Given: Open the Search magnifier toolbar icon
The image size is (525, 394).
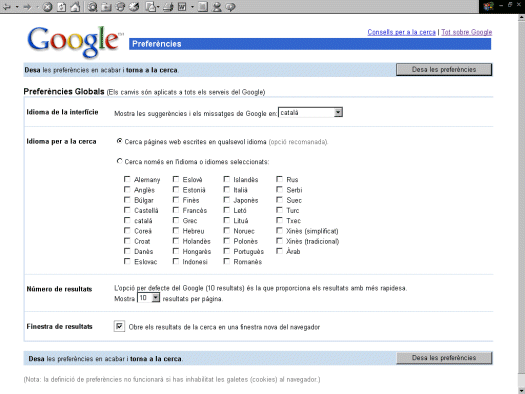Looking at the screenshot, I should pos(92,7).
